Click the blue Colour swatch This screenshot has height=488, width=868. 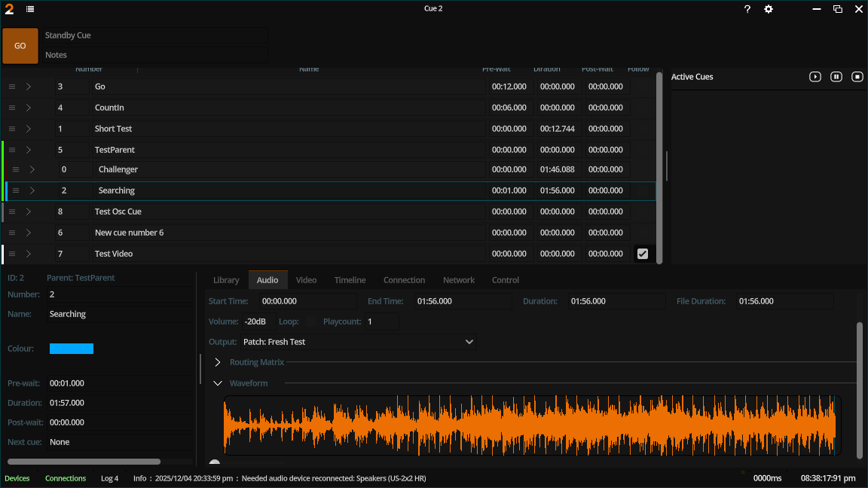72,349
